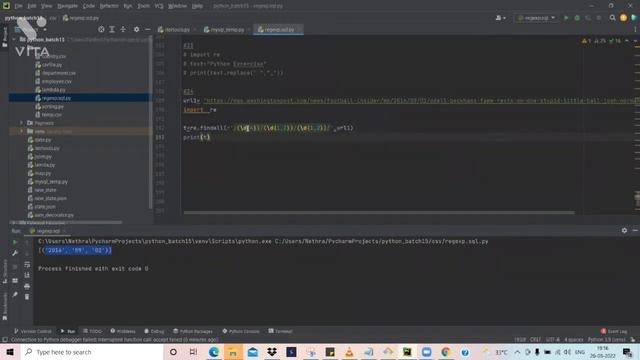Collapse the python_batch15 project root
The image size is (640, 360).
[x=14, y=40]
